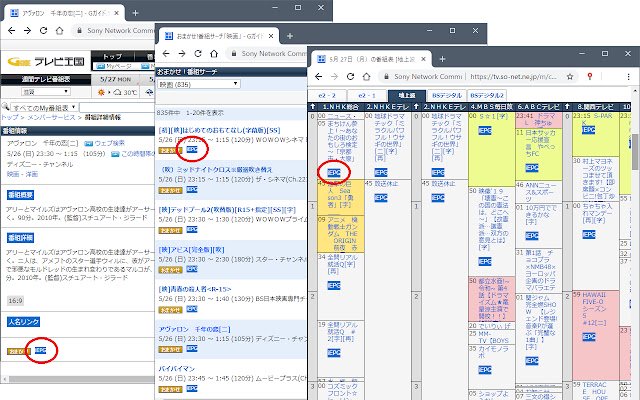Open the region dropdown under 週間テレビ番組表
This screenshot has width=640, height=400.
(x=46, y=92)
